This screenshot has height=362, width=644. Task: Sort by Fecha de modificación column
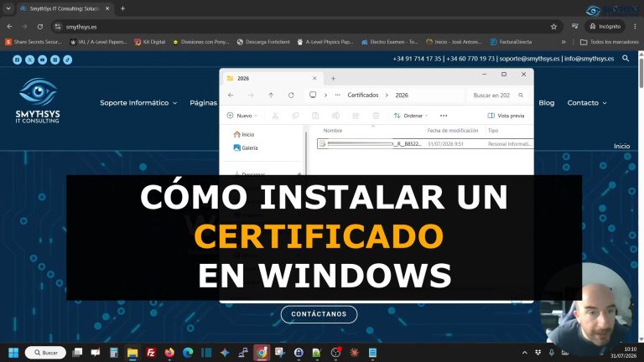(x=453, y=131)
